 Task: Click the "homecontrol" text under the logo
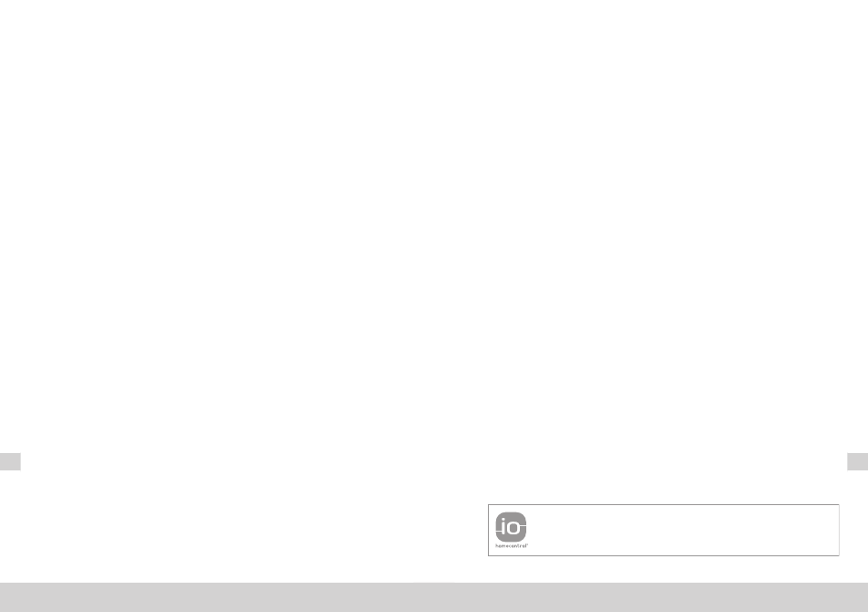tap(512, 545)
